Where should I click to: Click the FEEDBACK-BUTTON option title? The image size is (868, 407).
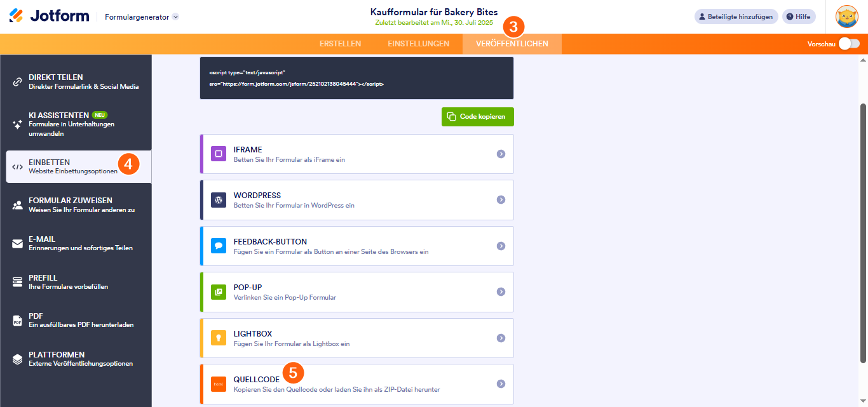coord(270,242)
